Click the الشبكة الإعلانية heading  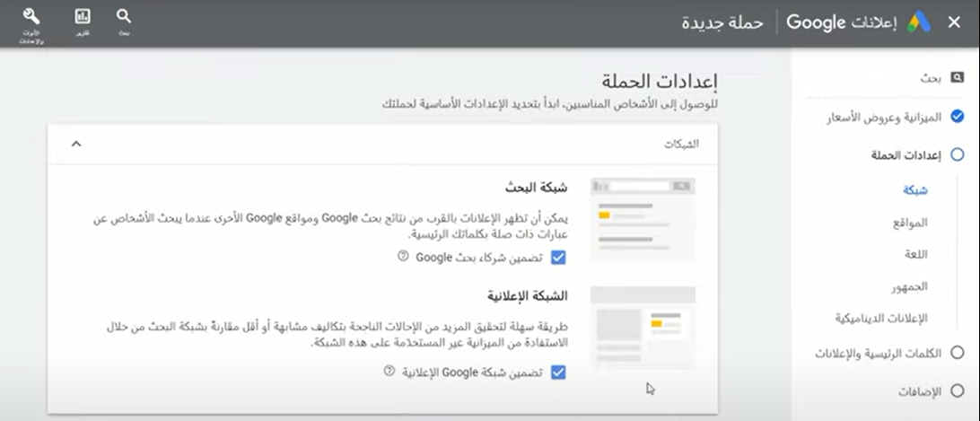tap(528, 295)
